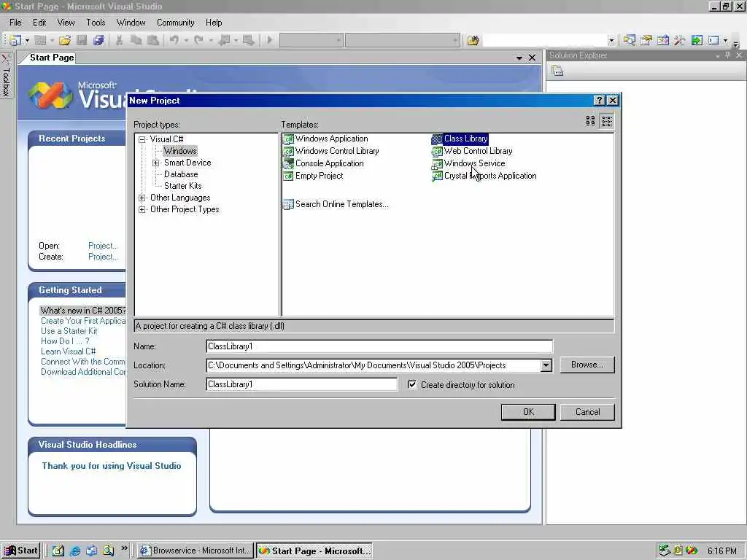Click the Windows Start button
The height and width of the screenshot is (560, 747).
20,551
